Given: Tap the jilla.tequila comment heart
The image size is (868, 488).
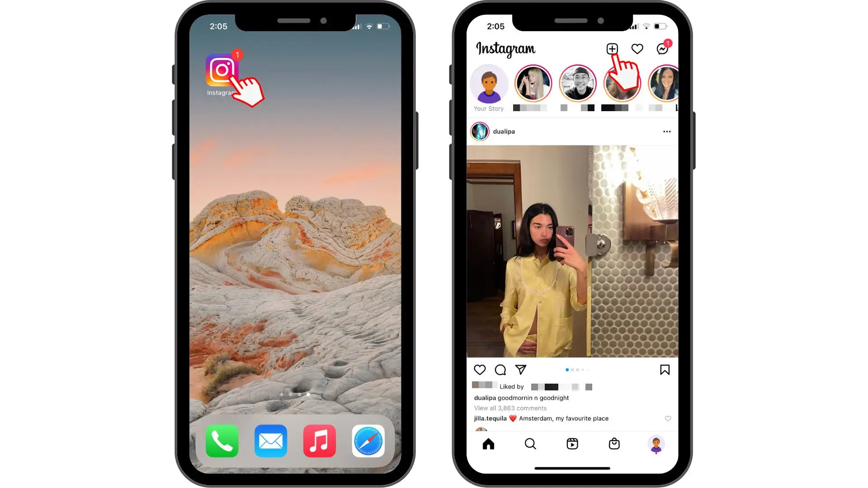Looking at the screenshot, I should (668, 418).
